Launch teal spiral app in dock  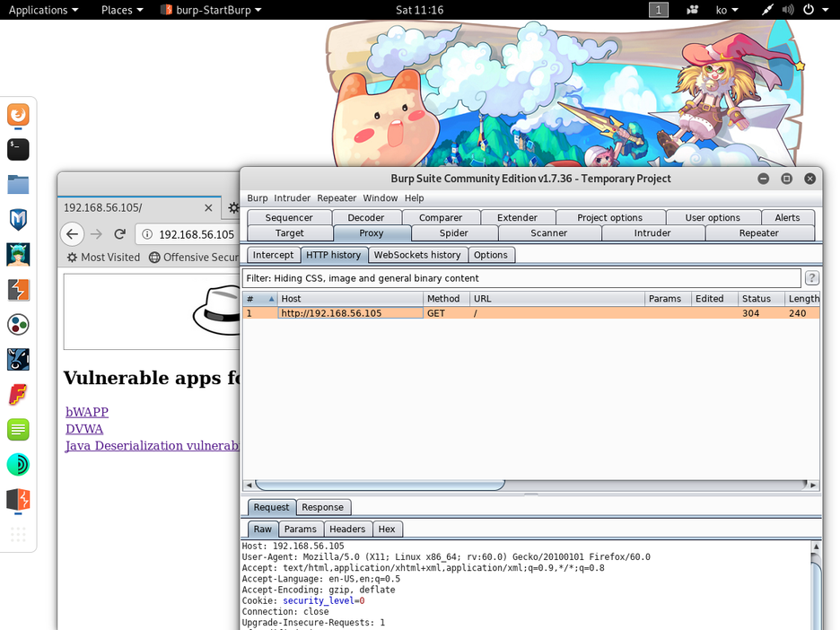[18, 465]
